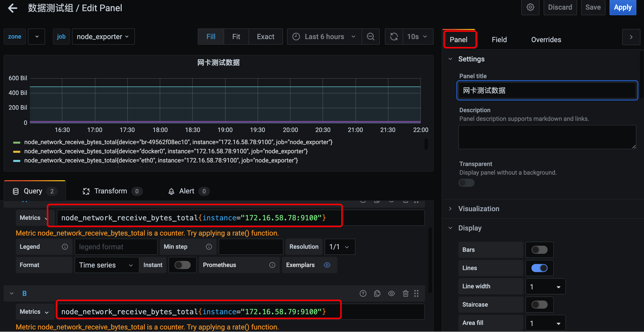The image size is (644, 332).
Task: Collapse the options pane arrow
Action: click(631, 37)
